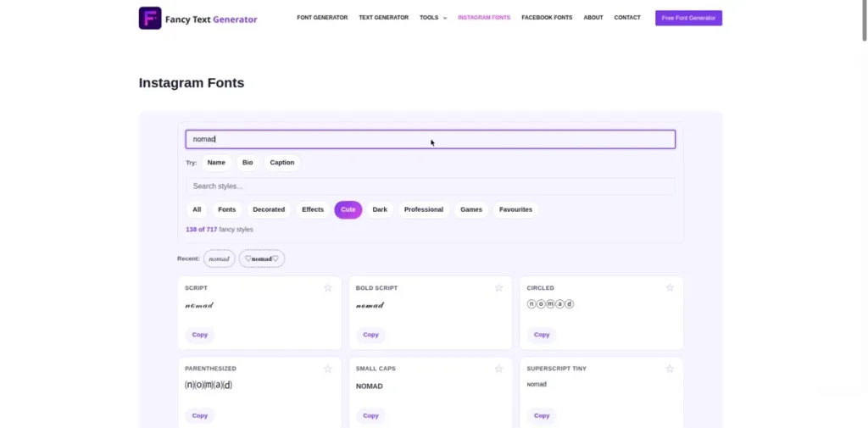
Task: Click the page vertical scrollbar thumb
Action: click(x=864, y=20)
